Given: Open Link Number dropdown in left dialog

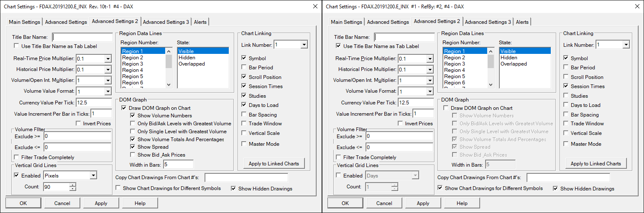Looking at the screenshot, I should click(x=304, y=45).
